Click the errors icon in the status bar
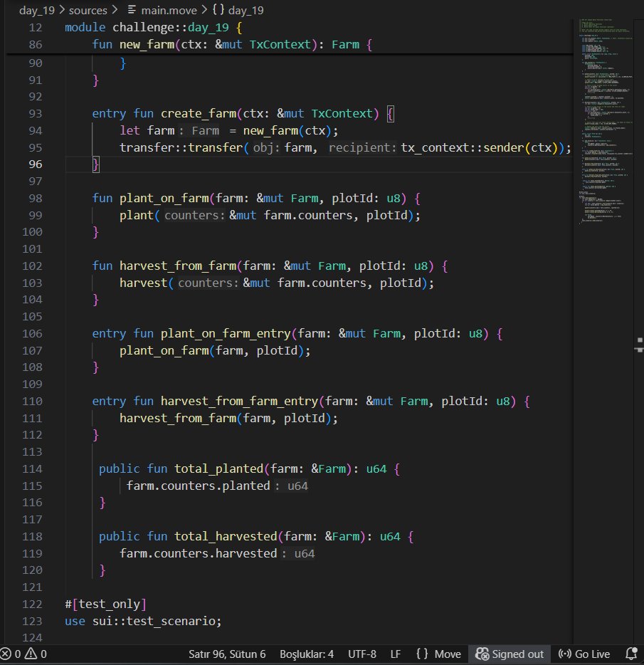 coord(6,654)
